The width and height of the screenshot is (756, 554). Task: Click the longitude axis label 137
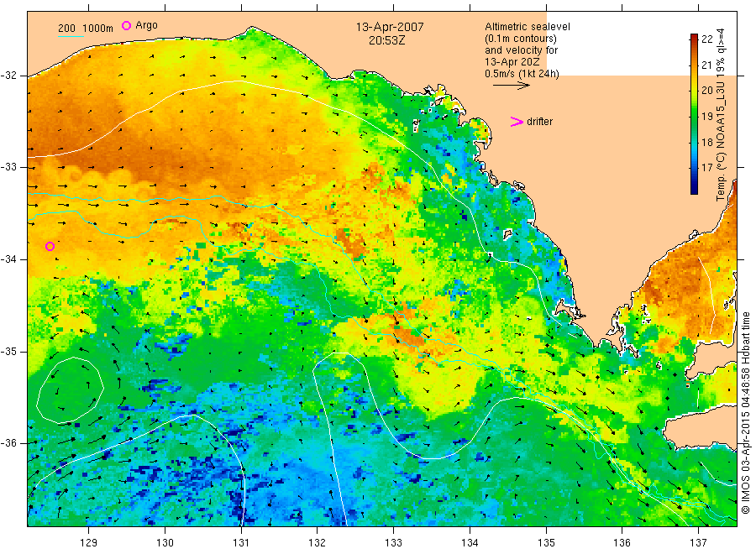click(x=698, y=543)
